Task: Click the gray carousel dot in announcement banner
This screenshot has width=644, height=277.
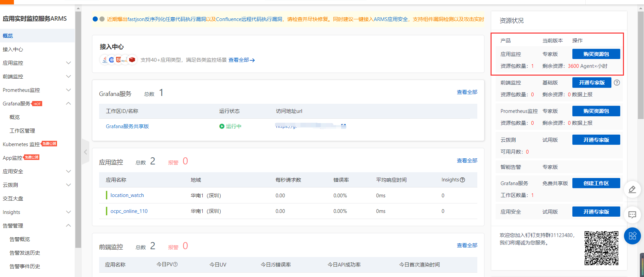Action: click(x=102, y=19)
